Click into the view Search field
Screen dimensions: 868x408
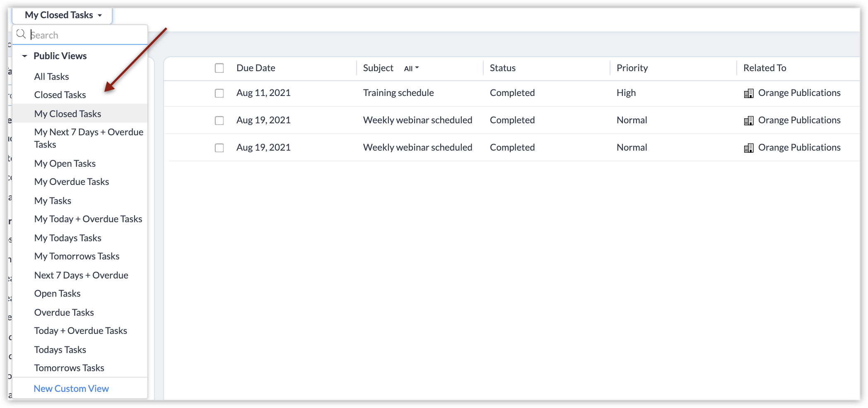click(87, 35)
